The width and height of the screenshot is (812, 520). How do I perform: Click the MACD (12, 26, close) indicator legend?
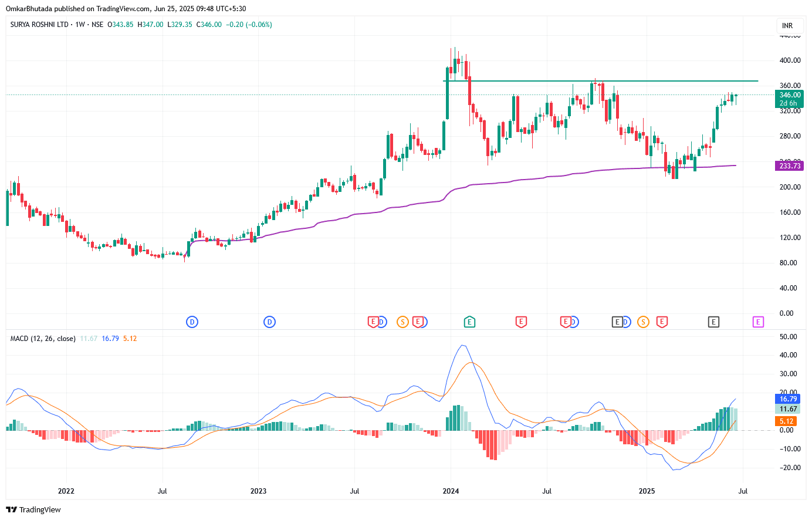(43, 339)
